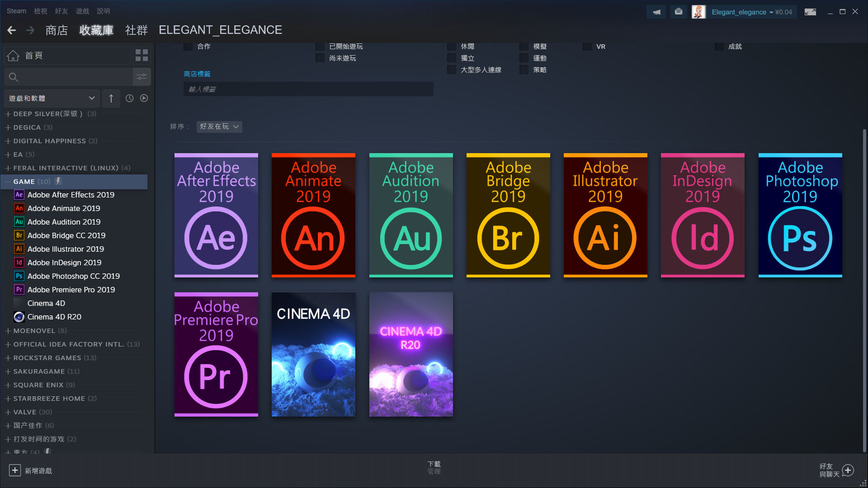
Task: Open the announcements megaphone icon
Action: 656,12
